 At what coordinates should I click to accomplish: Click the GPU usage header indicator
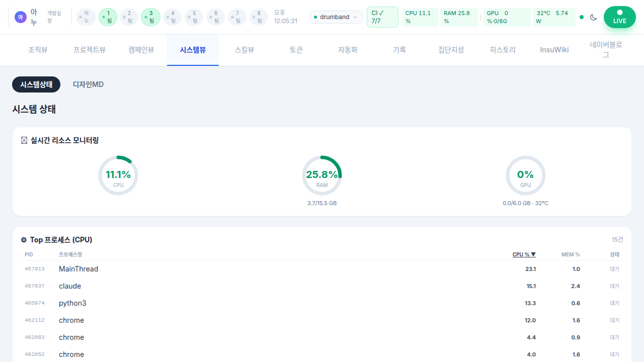tap(506, 17)
